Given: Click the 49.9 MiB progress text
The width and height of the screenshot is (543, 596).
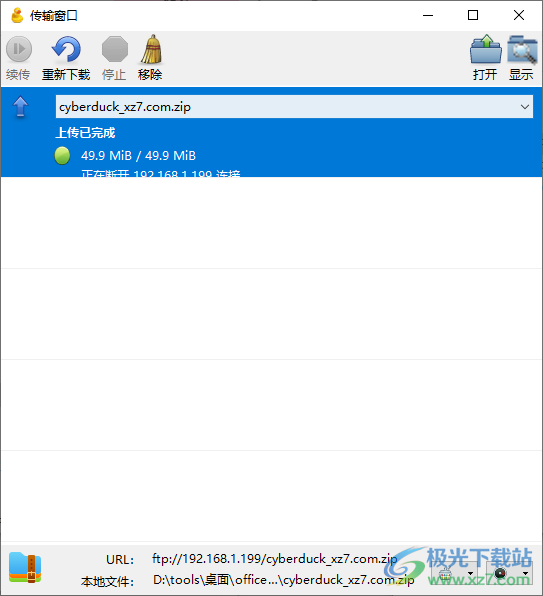Looking at the screenshot, I should click(x=138, y=155).
